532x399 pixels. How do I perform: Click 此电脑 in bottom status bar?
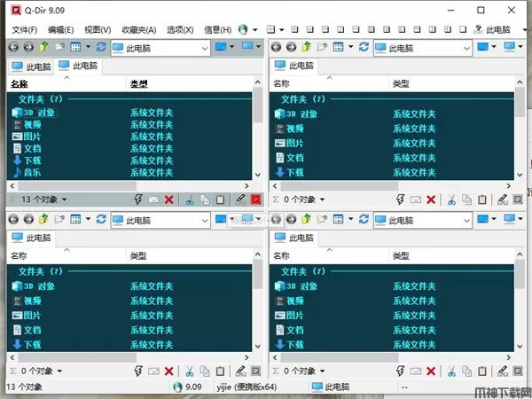[331, 387]
